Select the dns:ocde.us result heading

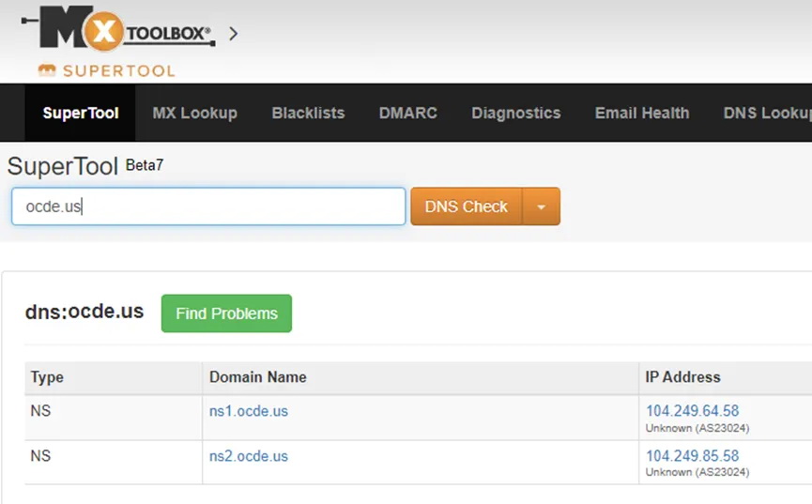pos(84,312)
